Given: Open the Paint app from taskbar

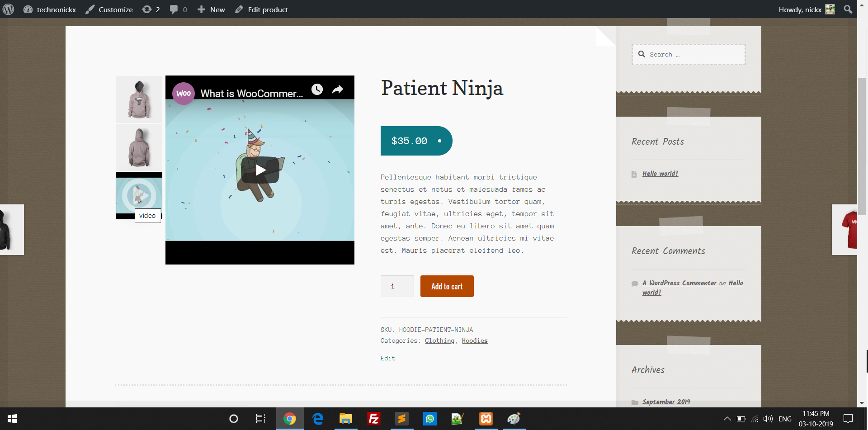Looking at the screenshot, I should point(514,419).
